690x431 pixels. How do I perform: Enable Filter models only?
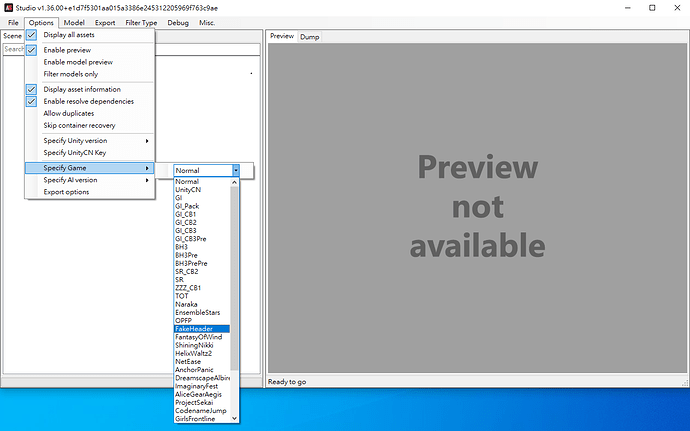[90, 74]
